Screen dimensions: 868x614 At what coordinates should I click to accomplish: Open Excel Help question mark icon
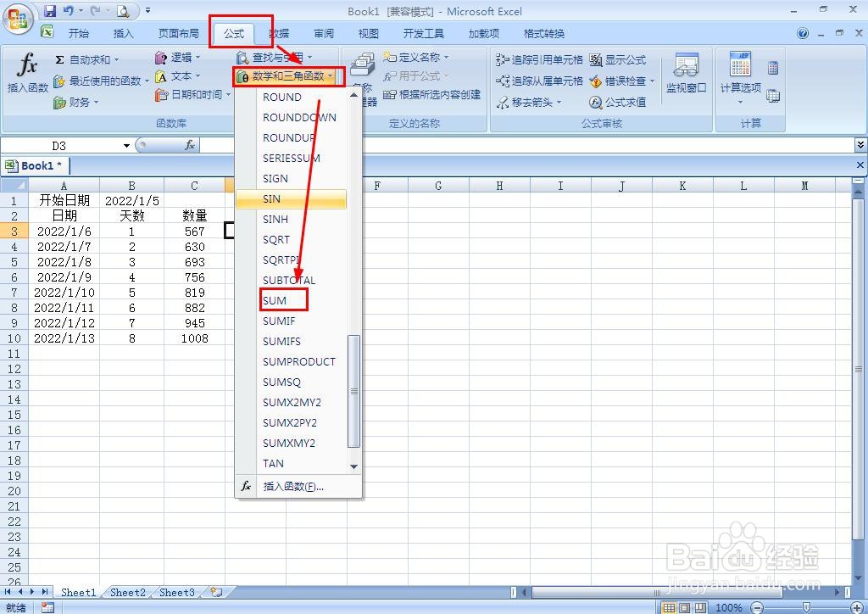pos(802,33)
